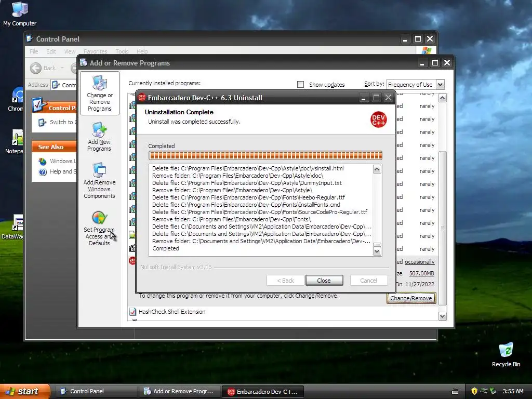532x399 pixels.
Task: Open the Notepad++ desktop shortcut
Action: point(15,141)
